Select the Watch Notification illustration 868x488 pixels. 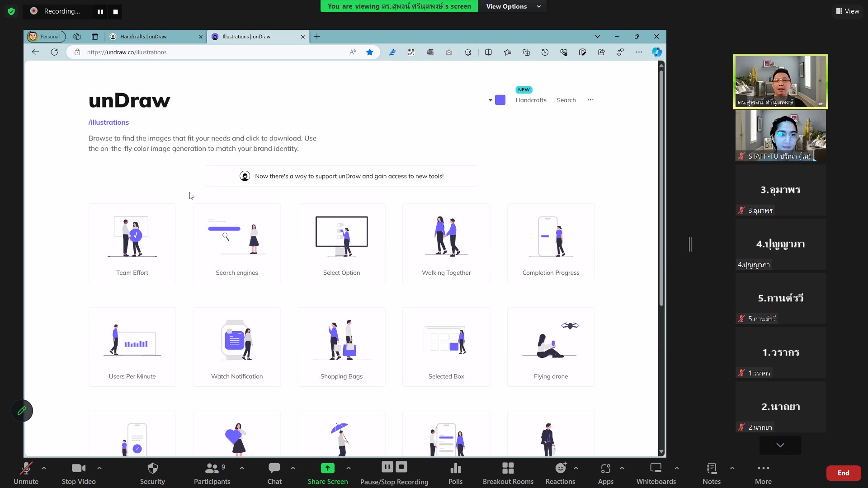tap(237, 347)
